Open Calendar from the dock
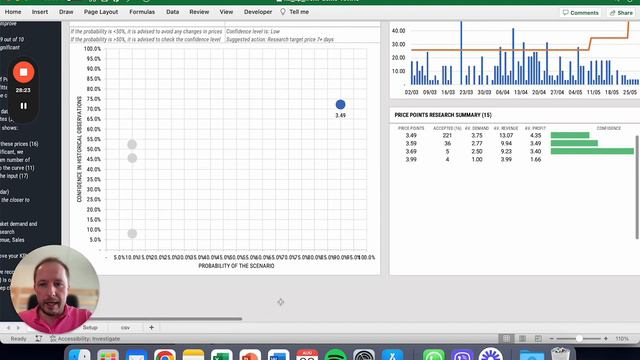This screenshot has width=640, height=360. [x=307, y=355]
